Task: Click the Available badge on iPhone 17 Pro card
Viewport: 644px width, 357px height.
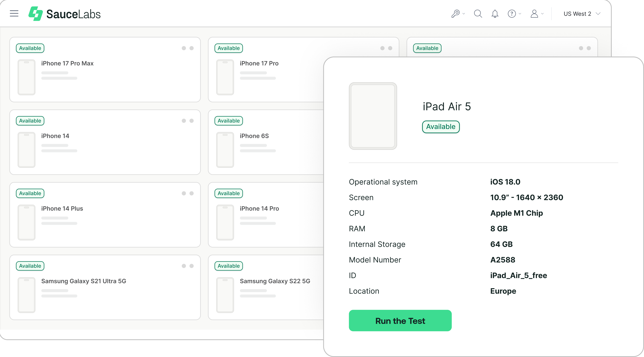Action: (228, 48)
